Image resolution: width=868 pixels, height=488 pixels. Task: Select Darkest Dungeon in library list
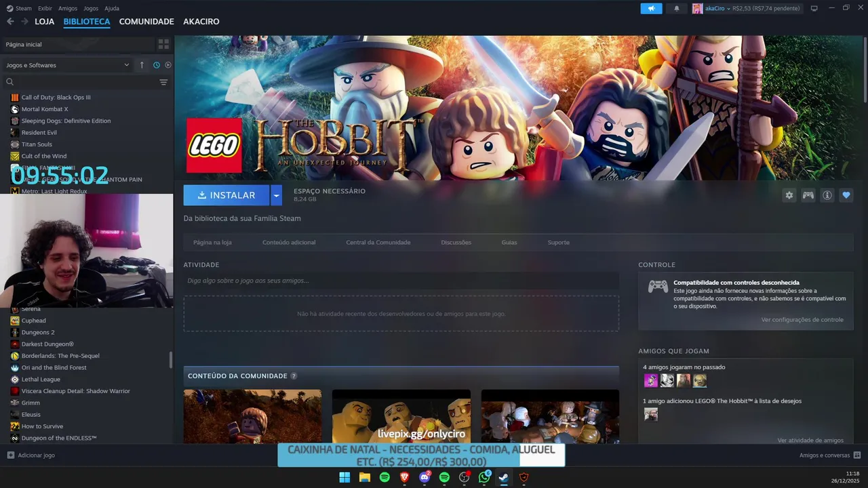pos(47,344)
